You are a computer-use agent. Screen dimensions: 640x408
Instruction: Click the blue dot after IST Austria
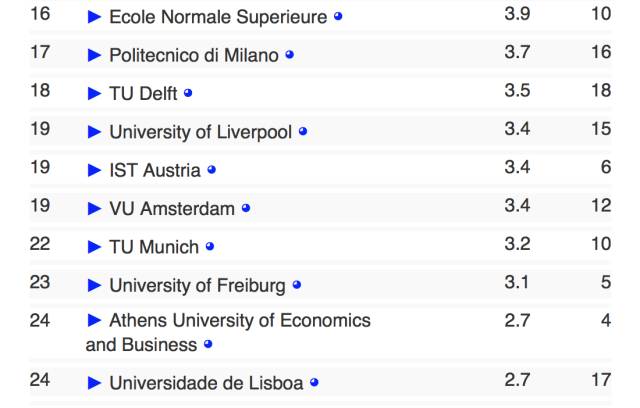[x=211, y=170]
